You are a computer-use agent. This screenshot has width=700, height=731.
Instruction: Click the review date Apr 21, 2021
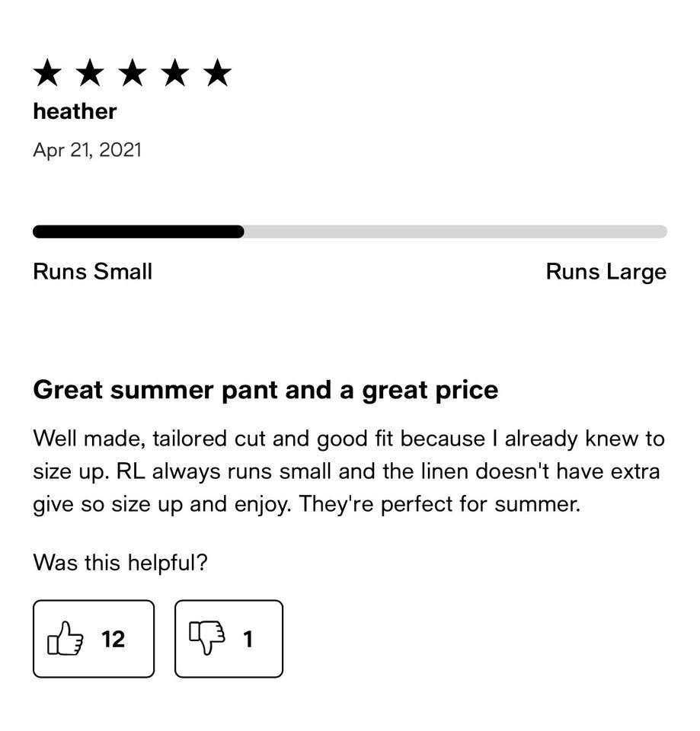point(87,150)
